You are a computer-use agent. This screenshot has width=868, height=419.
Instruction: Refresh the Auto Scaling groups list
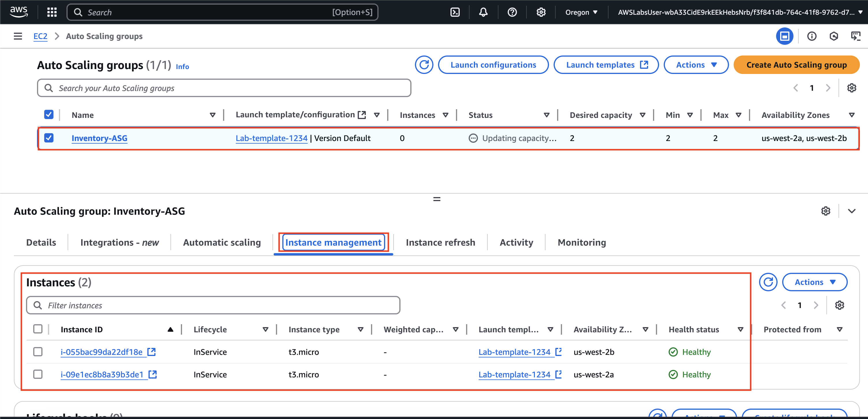(x=424, y=65)
